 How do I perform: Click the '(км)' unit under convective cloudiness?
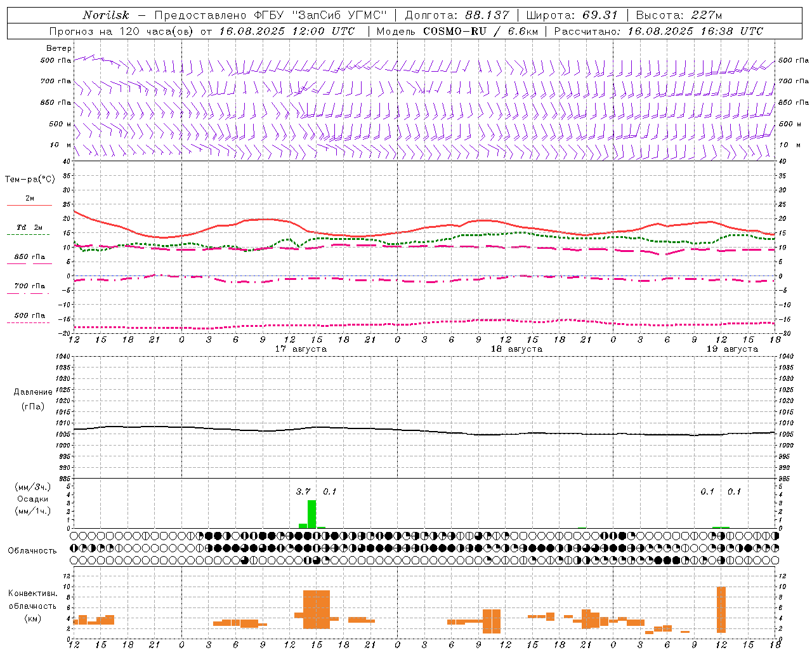tap(33, 618)
